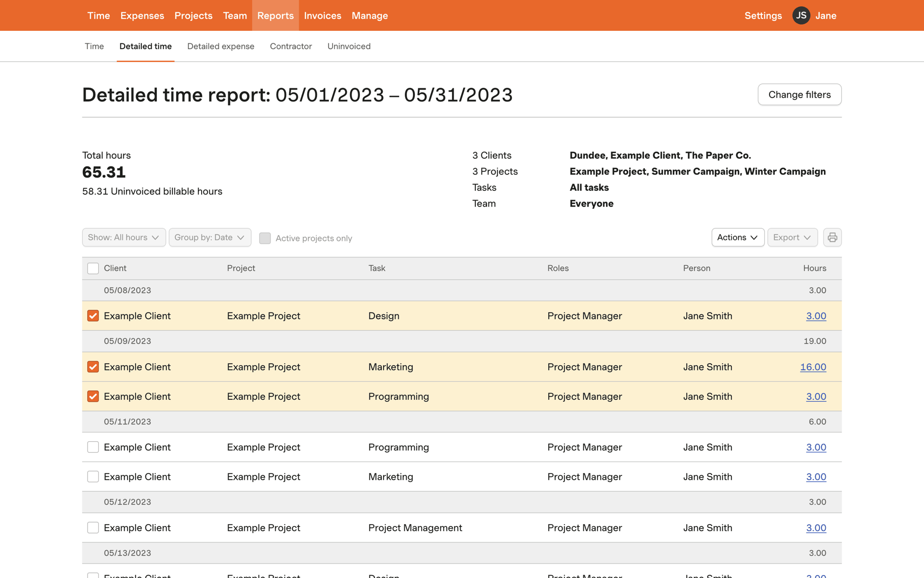Image resolution: width=924 pixels, height=578 pixels.
Task: Click the 58.31 Uninvoiced billable hours text
Action: coord(152,191)
